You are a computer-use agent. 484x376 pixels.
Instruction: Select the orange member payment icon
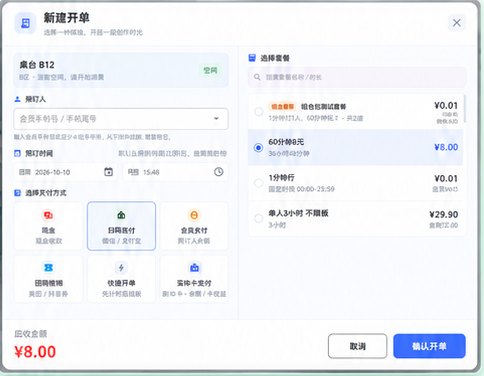[x=194, y=215]
